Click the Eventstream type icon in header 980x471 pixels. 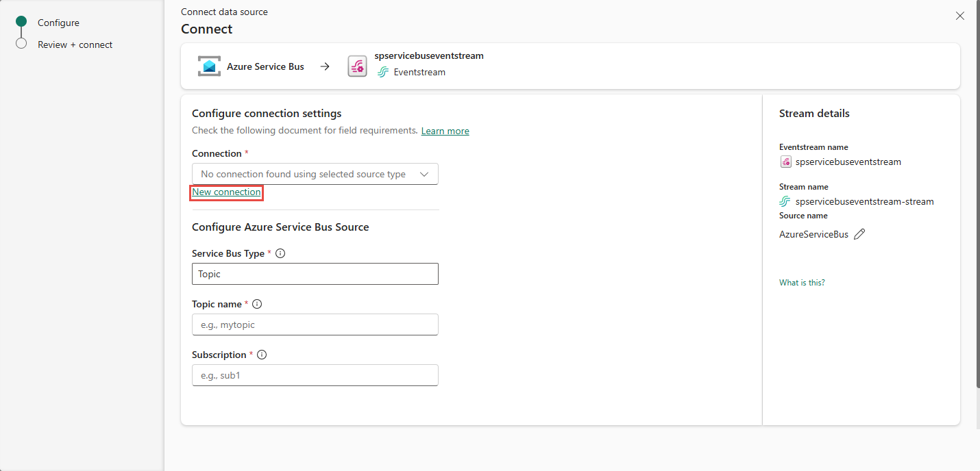pos(383,72)
